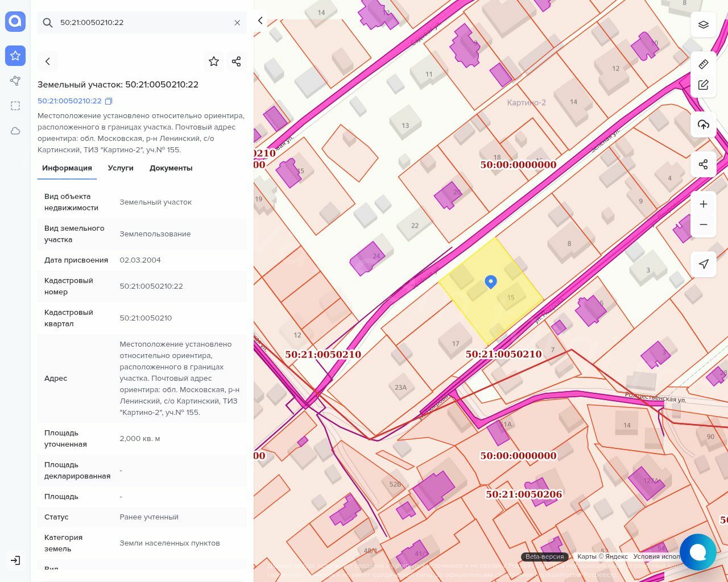The width and height of the screenshot is (728, 582).
Task: Open the favorites star in left sidebar
Action: point(15,56)
